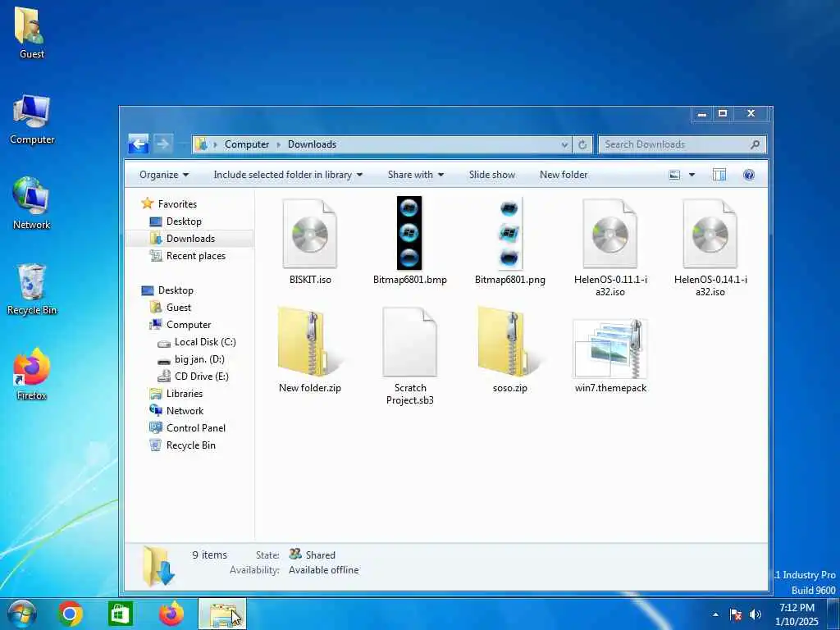
Task: Go back with the blue Back arrow
Action: click(x=139, y=144)
